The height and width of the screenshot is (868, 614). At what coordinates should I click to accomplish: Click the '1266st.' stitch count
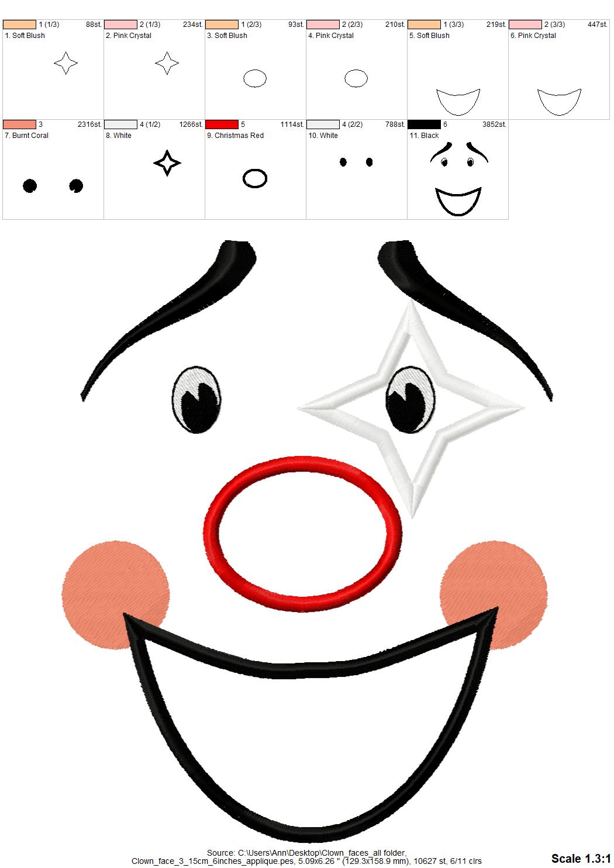[x=191, y=125]
